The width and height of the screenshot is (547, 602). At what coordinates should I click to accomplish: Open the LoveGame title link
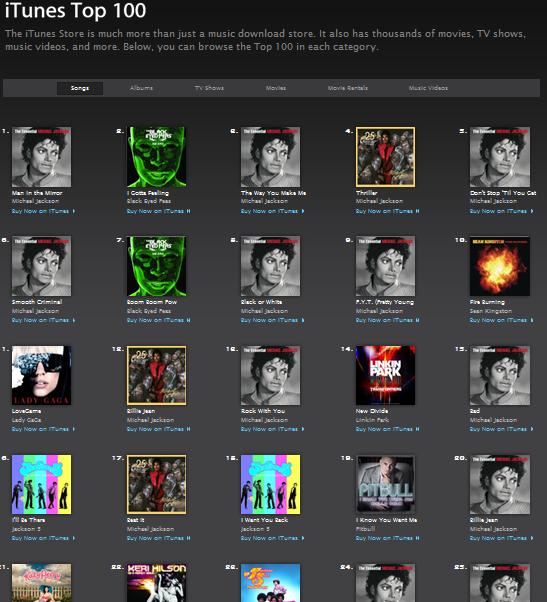26,411
